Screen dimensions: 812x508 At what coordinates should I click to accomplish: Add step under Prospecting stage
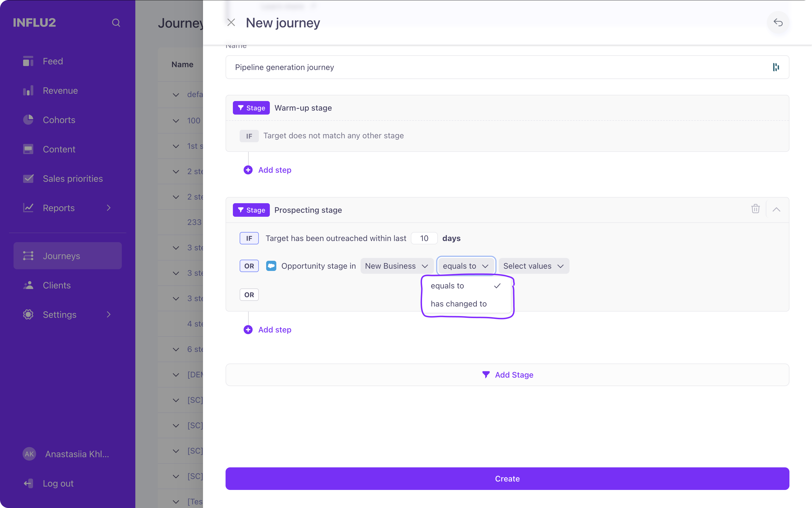(267, 330)
